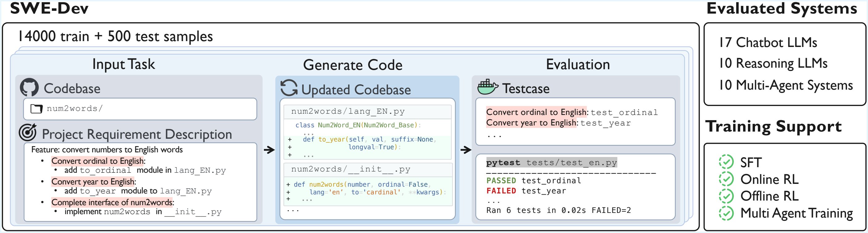
Task: Click the 'def to_year(self, val, suffix=None,' line
Action: click(370, 139)
